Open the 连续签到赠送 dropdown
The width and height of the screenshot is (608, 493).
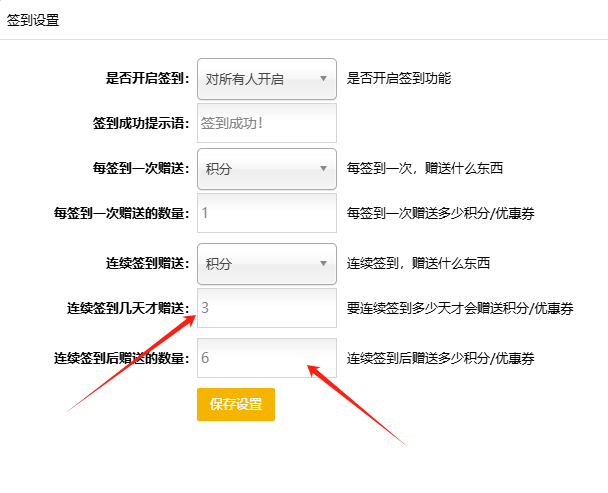tap(267, 264)
